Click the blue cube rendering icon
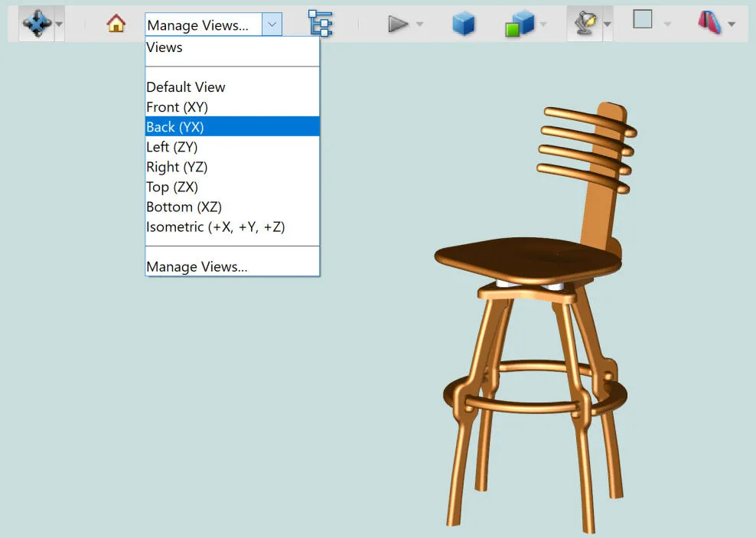This screenshot has width=756, height=538. (464, 24)
